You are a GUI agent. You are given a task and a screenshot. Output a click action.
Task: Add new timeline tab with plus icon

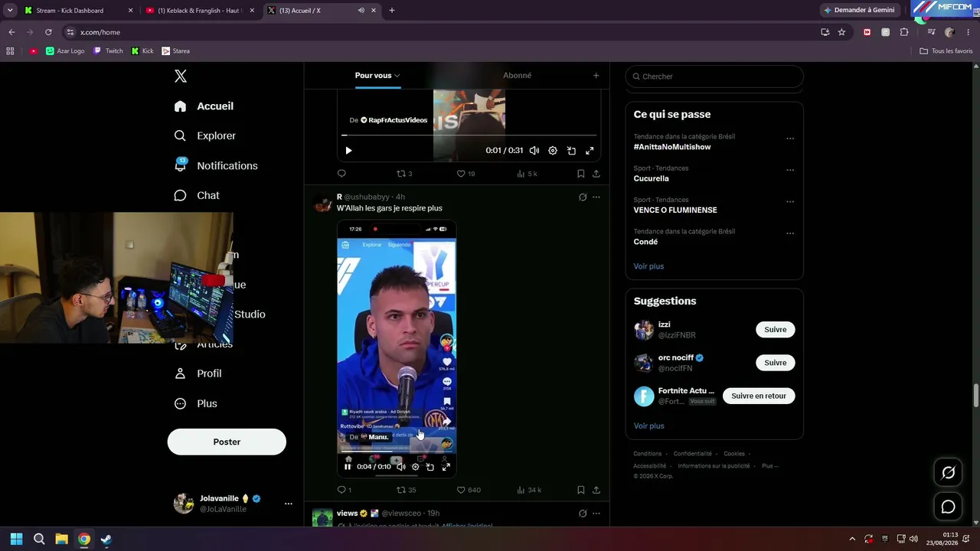[596, 76]
